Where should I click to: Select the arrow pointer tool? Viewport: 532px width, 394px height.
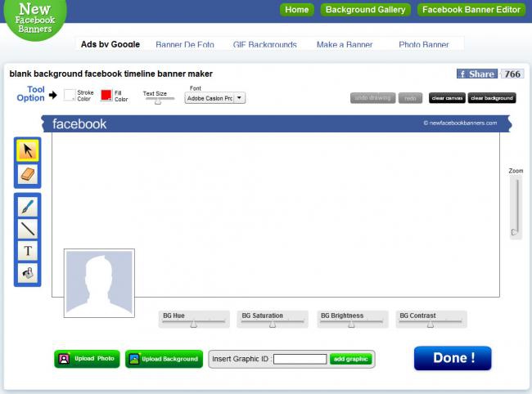click(x=28, y=150)
